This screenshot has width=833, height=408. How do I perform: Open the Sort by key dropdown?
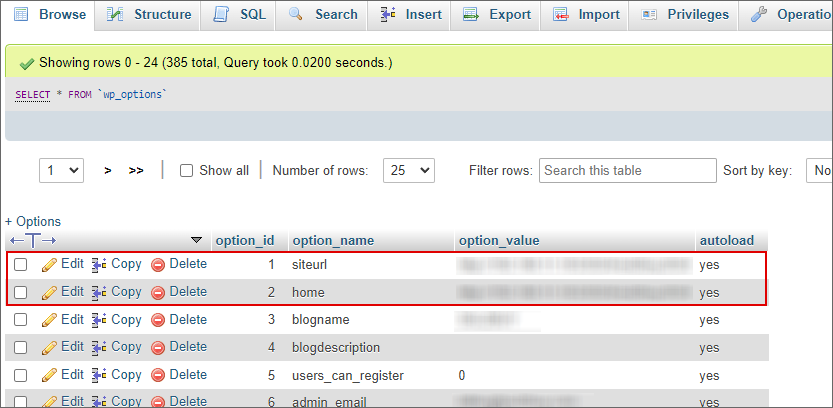point(820,171)
